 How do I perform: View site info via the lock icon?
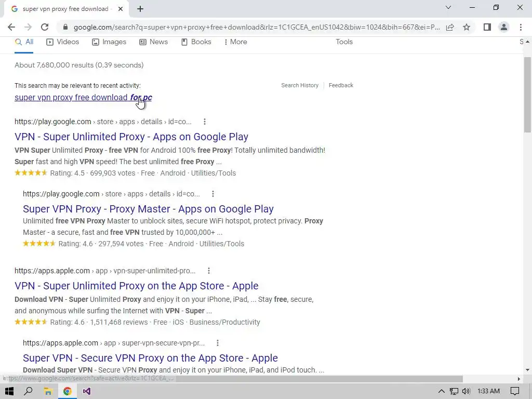pos(65,27)
